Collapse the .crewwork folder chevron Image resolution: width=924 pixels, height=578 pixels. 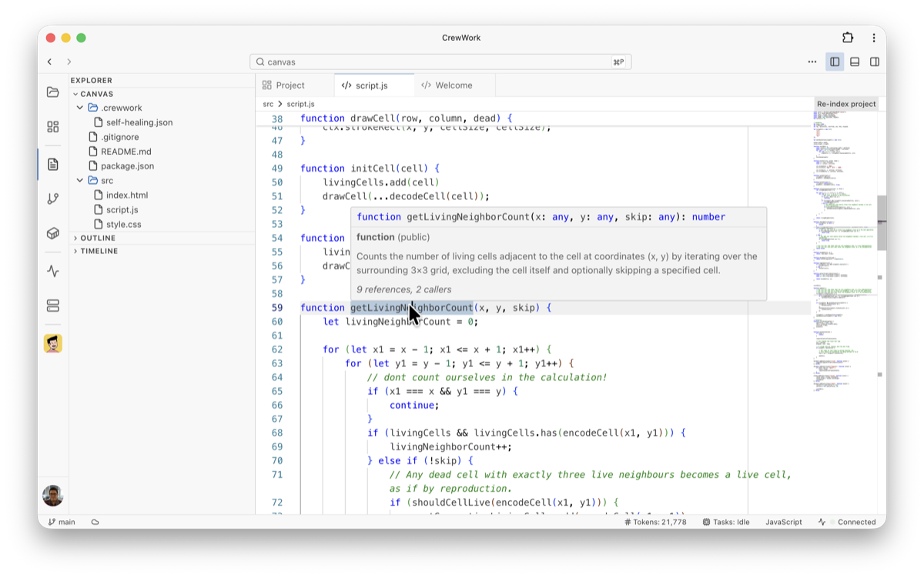click(80, 108)
